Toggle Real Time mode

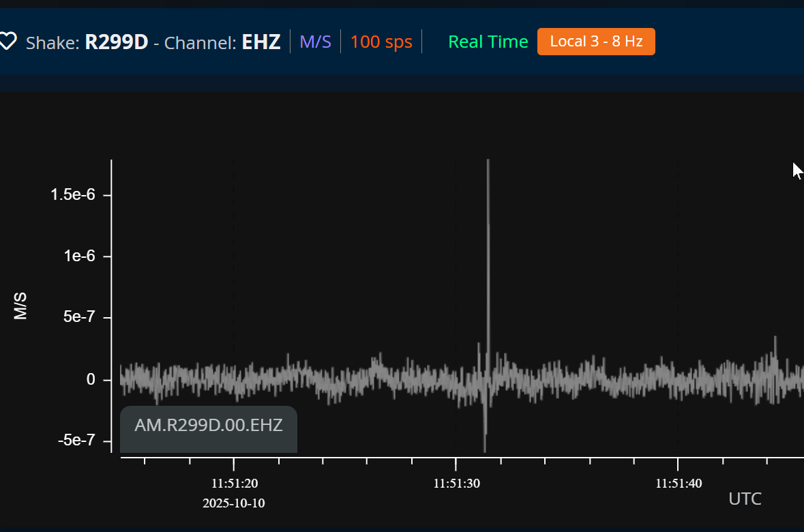488,42
